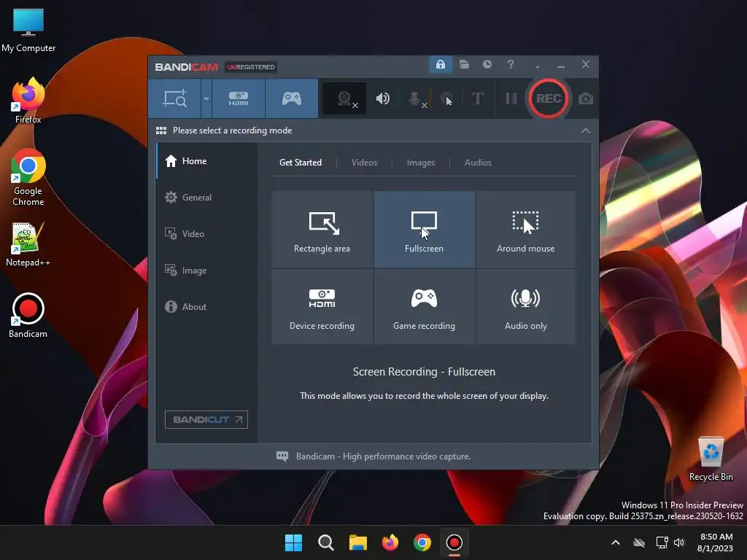Choose the Fullscreen recording tile
Screen dimensions: 747x560
pos(424,229)
